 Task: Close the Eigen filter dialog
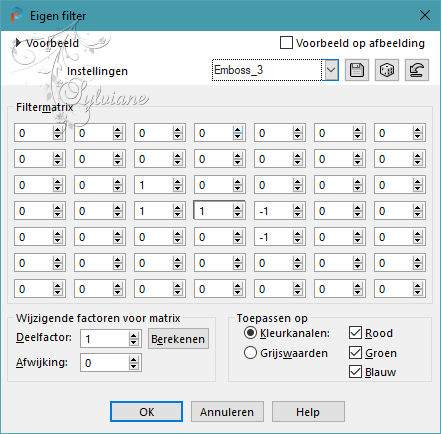coord(425,15)
